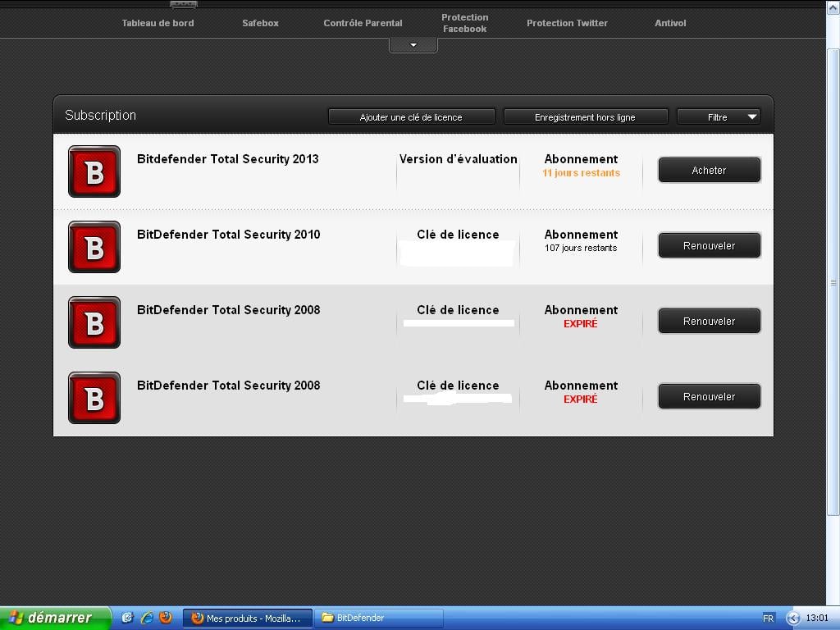Click the FR language indicator in taskbar
The width and height of the screenshot is (840, 630).
tap(768, 619)
